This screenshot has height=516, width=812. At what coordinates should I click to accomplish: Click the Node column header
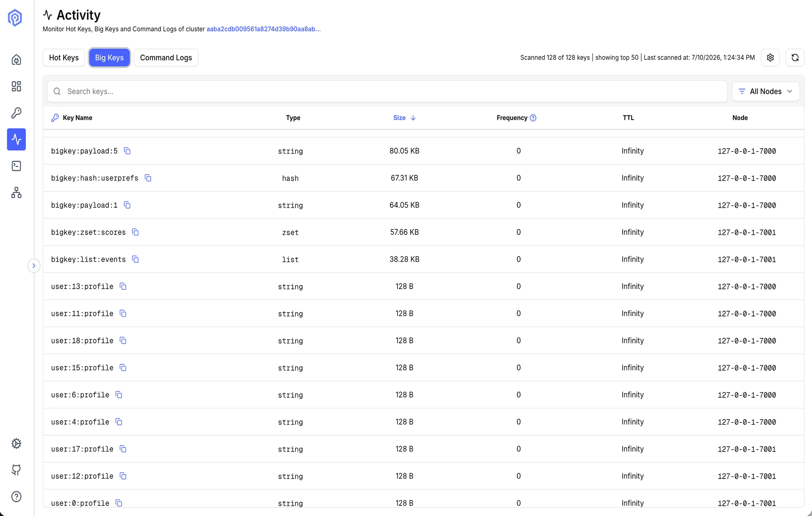[x=740, y=118]
